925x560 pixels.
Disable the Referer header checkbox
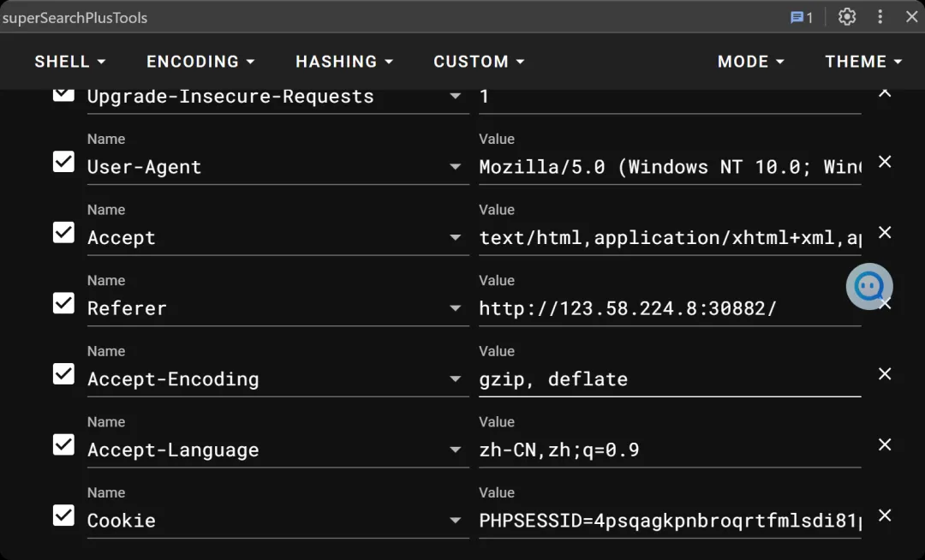point(63,303)
